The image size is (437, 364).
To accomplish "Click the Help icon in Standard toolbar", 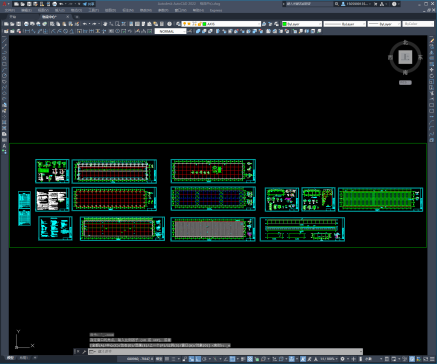I will (x=170, y=24).
